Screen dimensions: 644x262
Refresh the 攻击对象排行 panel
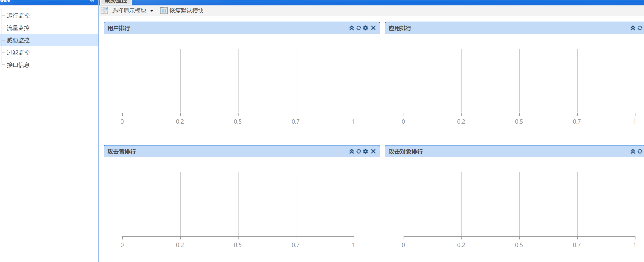pos(640,151)
